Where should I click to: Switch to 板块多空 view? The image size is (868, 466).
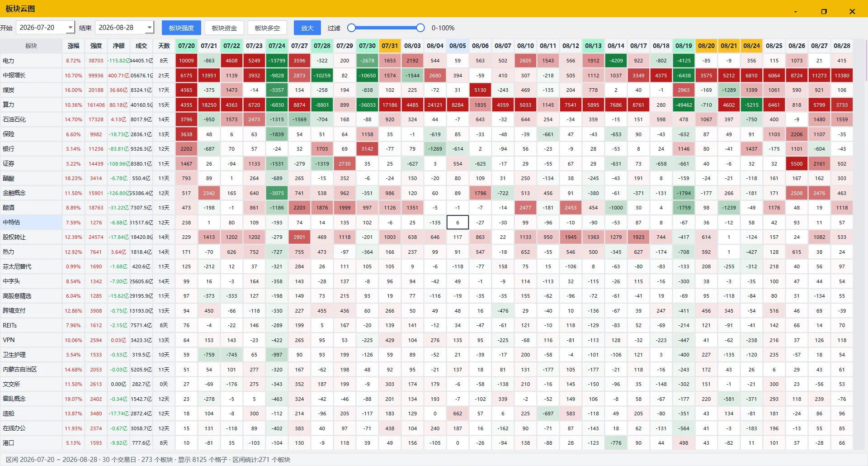click(x=267, y=28)
